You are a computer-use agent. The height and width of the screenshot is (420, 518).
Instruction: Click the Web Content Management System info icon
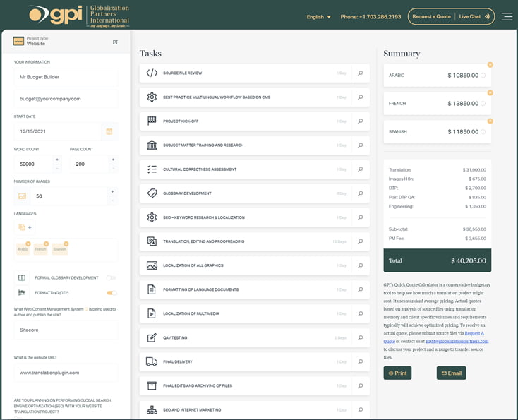coord(87,309)
